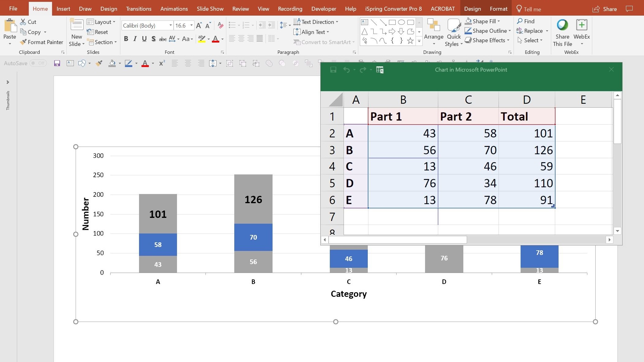Toggle AutoSave on

[x=38, y=63]
